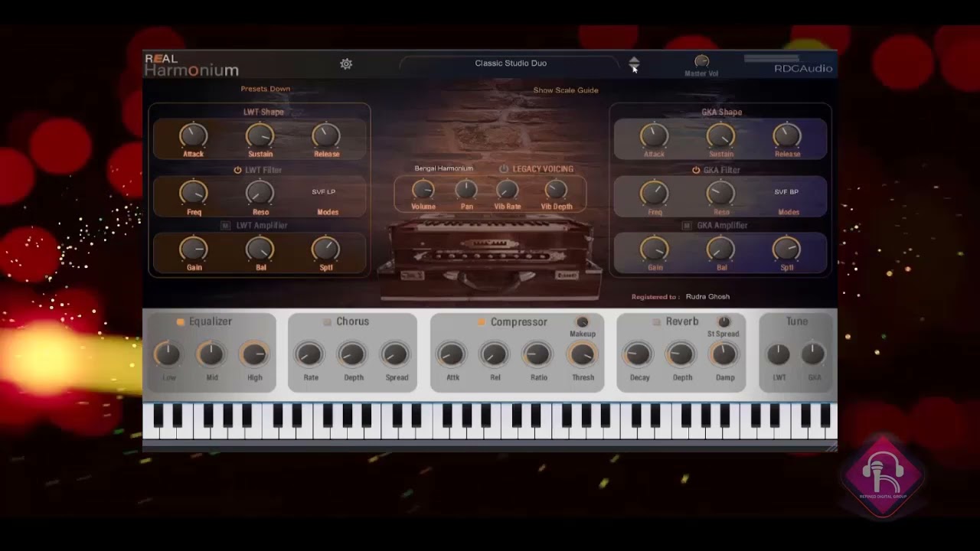Screen dimensions: 980x551
Task: Click the LWT Filter Reso knob
Action: point(260,194)
